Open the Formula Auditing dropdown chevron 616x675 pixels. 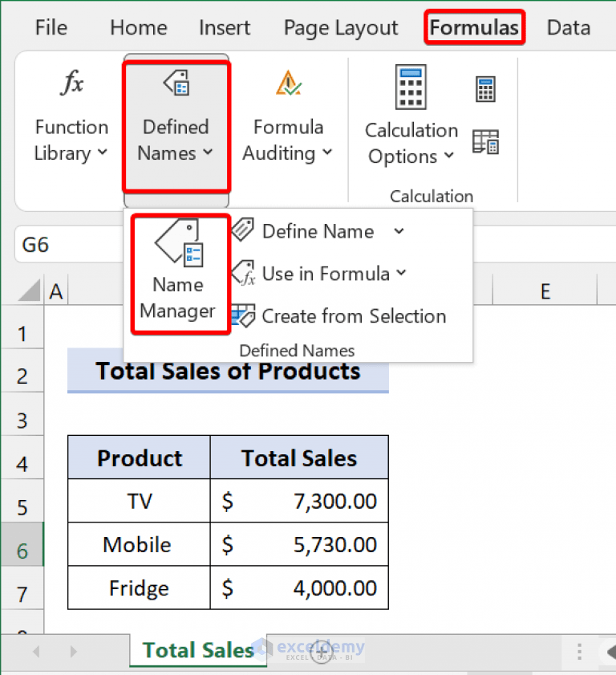pos(326,154)
